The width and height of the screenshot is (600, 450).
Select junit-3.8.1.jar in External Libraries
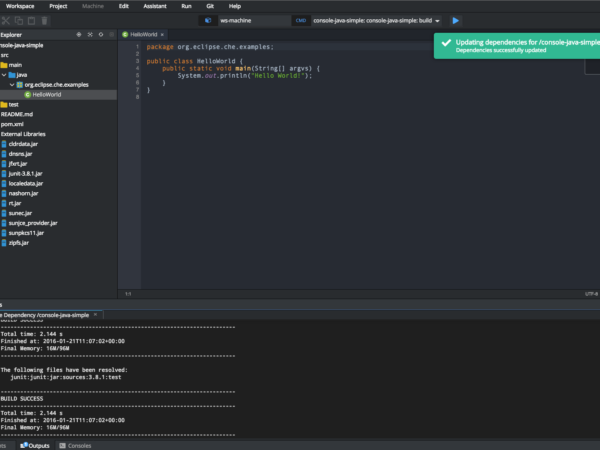[x=25, y=174]
